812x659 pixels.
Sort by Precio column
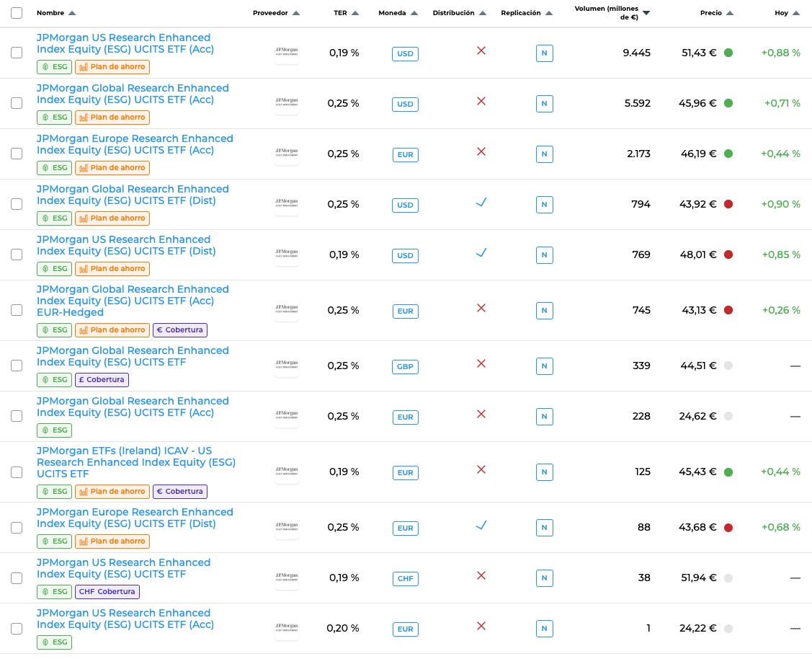pyautogui.click(x=717, y=13)
